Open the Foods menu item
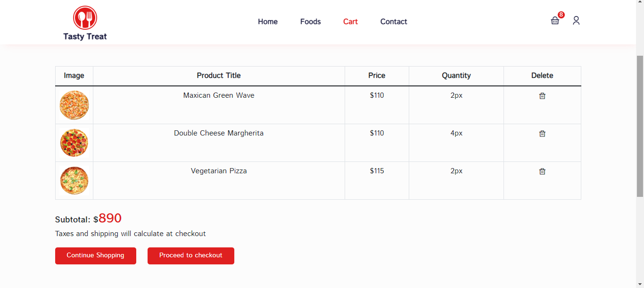Image resolution: width=644 pixels, height=288 pixels. coord(311,22)
